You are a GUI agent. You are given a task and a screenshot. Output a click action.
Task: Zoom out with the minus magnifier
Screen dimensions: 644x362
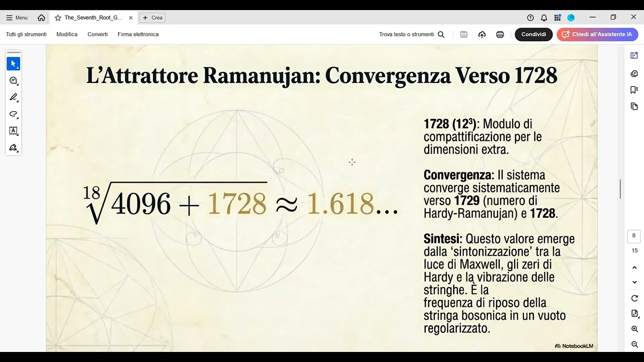(x=634, y=344)
